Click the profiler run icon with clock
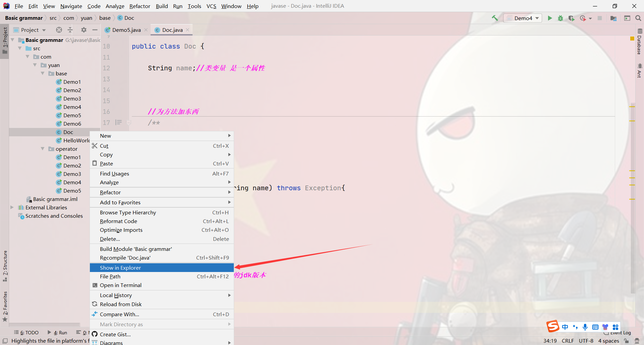This screenshot has height=345, width=644. tap(583, 18)
